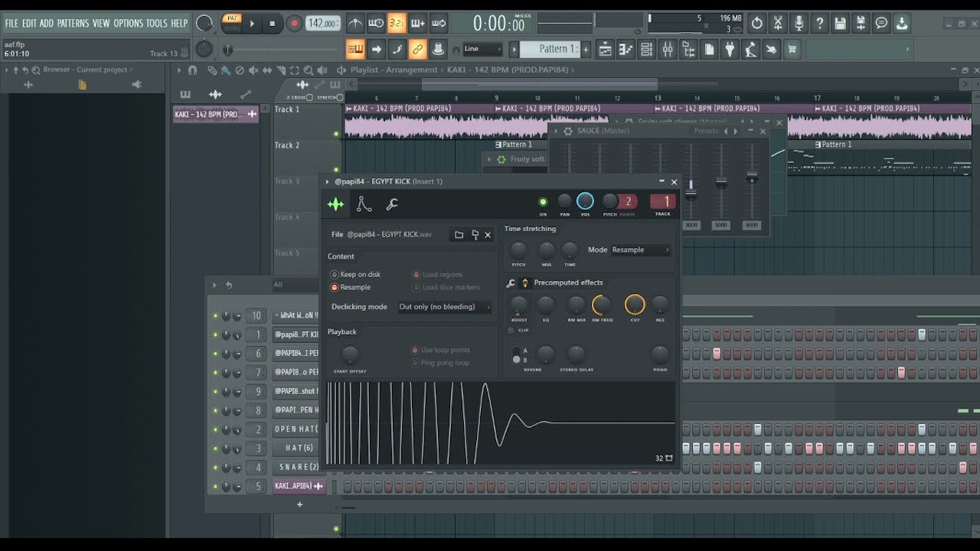Open the PATTERNS menu
Viewport: 980px width, 551px height.
coord(73,24)
